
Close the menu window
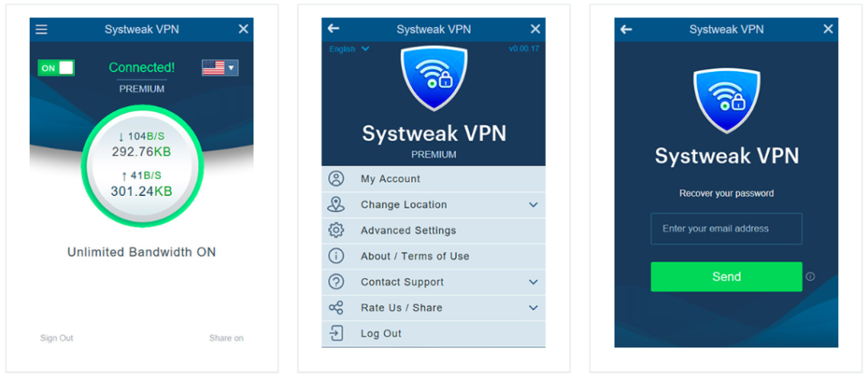click(535, 30)
